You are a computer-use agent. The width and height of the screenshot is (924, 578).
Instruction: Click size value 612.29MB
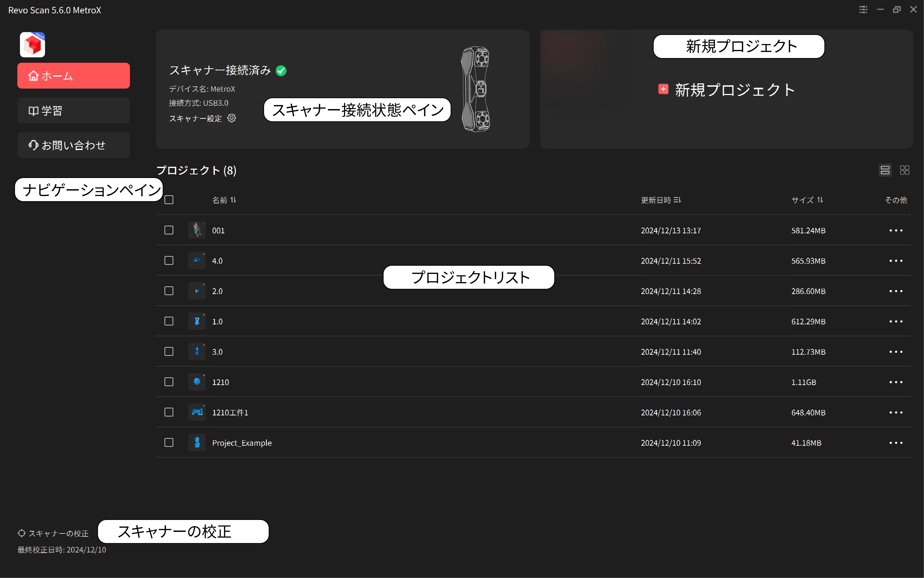pos(808,321)
